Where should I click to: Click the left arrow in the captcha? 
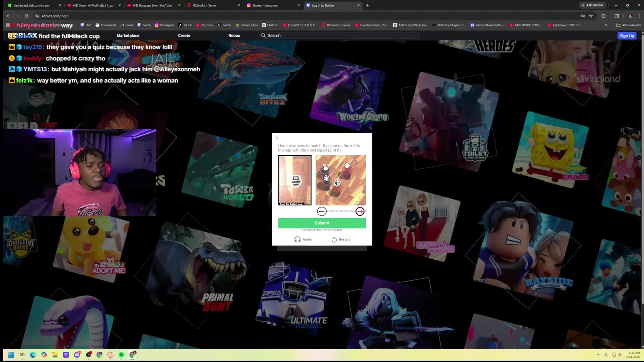pyautogui.click(x=321, y=211)
